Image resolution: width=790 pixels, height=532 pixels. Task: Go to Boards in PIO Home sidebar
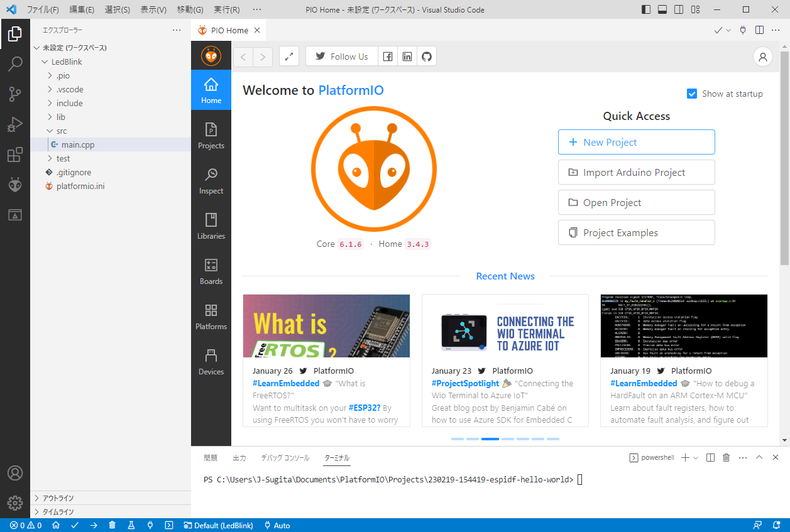tap(211, 271)
